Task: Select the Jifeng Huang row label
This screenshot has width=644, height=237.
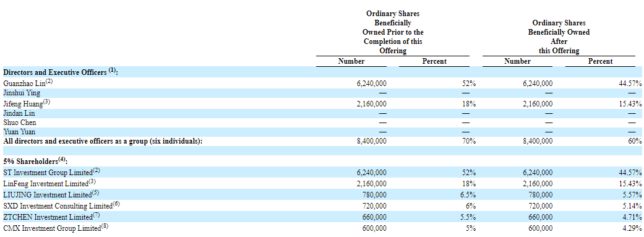Action: 27,103
